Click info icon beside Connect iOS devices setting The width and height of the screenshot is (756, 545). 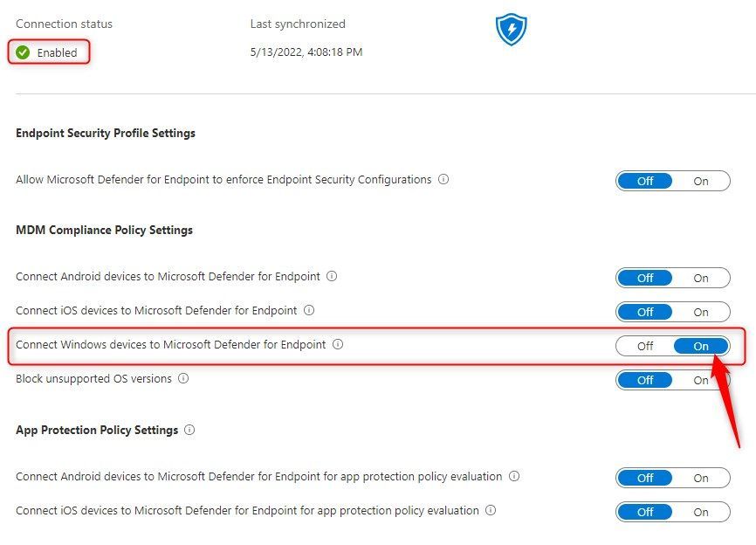coord(309,310)
